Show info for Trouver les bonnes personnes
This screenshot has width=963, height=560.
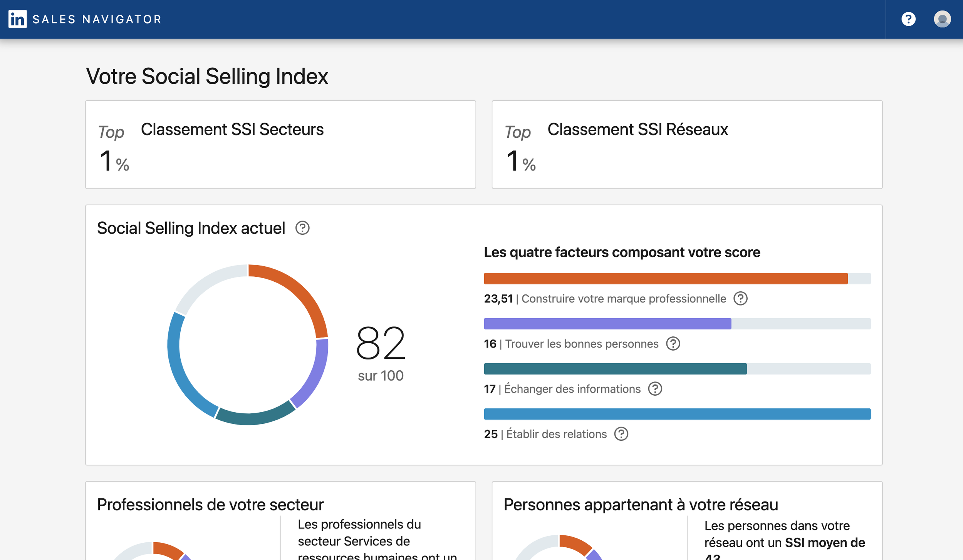pos(673,343)
